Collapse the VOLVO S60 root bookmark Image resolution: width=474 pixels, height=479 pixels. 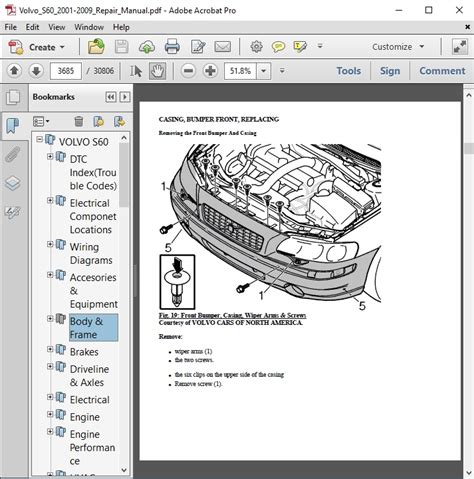(40, 139)
